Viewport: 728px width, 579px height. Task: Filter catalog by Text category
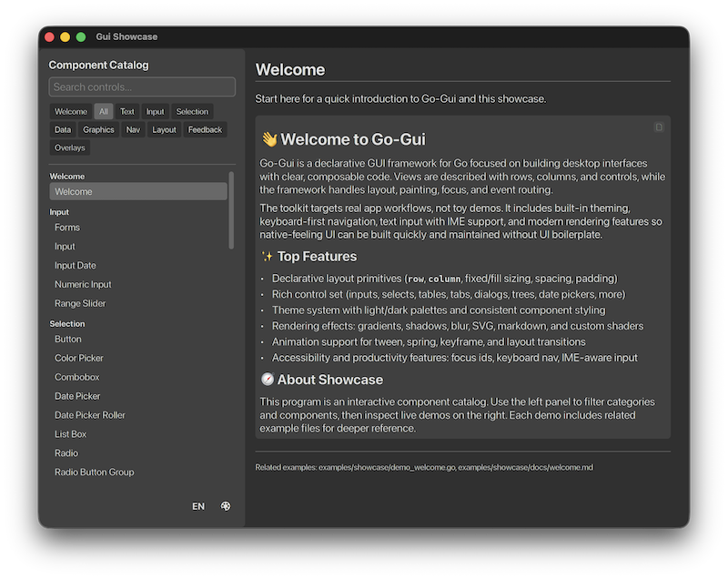(126, 111)
